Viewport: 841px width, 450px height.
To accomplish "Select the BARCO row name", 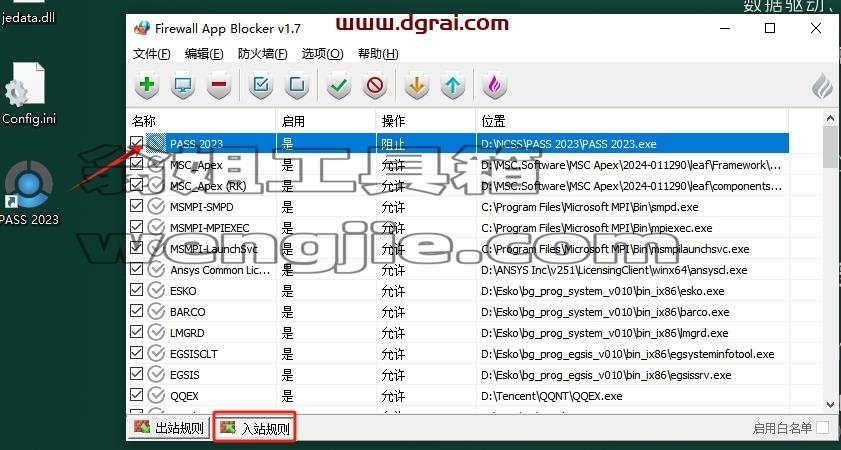I will tap(188, 312).
